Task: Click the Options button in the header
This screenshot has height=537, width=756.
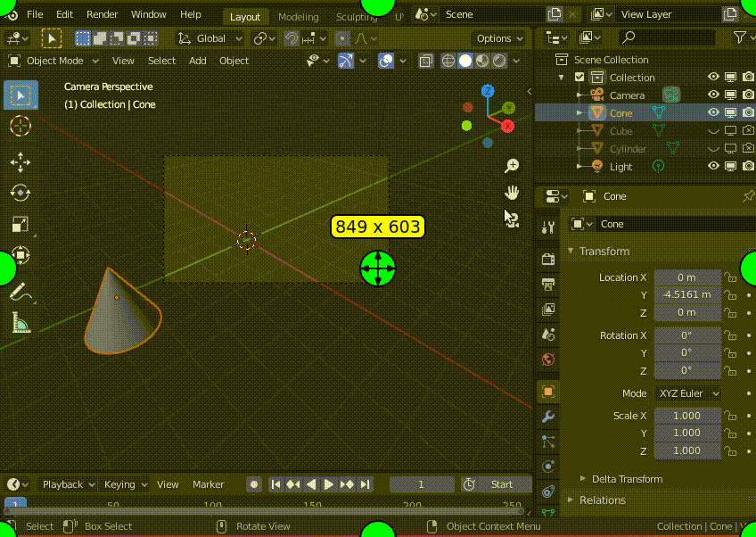Action: tap(497, 38)
